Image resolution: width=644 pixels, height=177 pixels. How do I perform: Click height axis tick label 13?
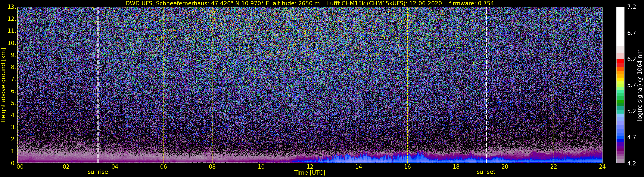pos(12,7)
